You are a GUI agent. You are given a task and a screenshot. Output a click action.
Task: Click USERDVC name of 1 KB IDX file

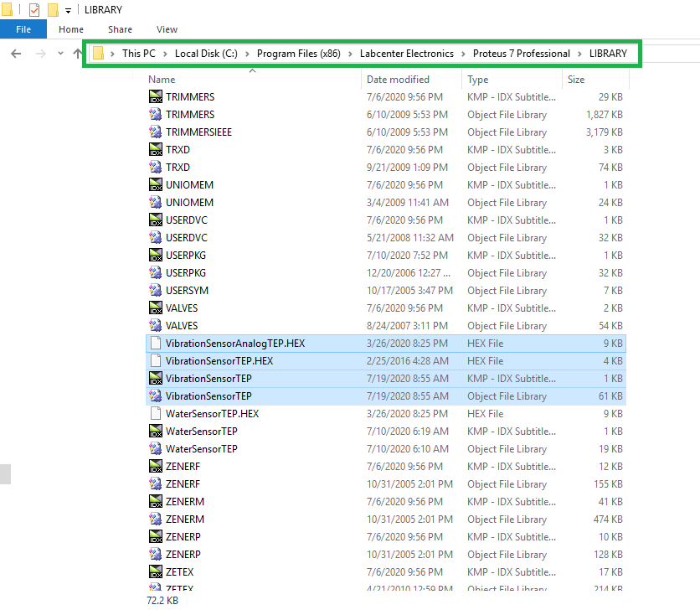(187, 220)
